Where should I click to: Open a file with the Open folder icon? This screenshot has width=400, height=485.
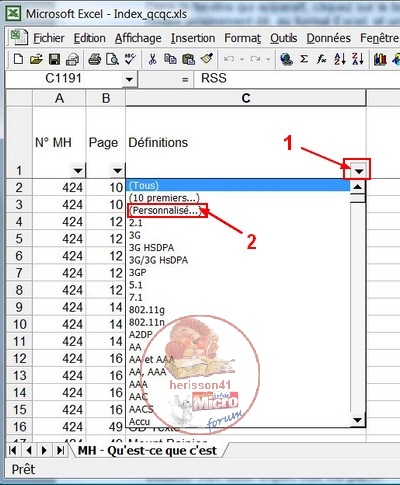[x=36, y=60]
